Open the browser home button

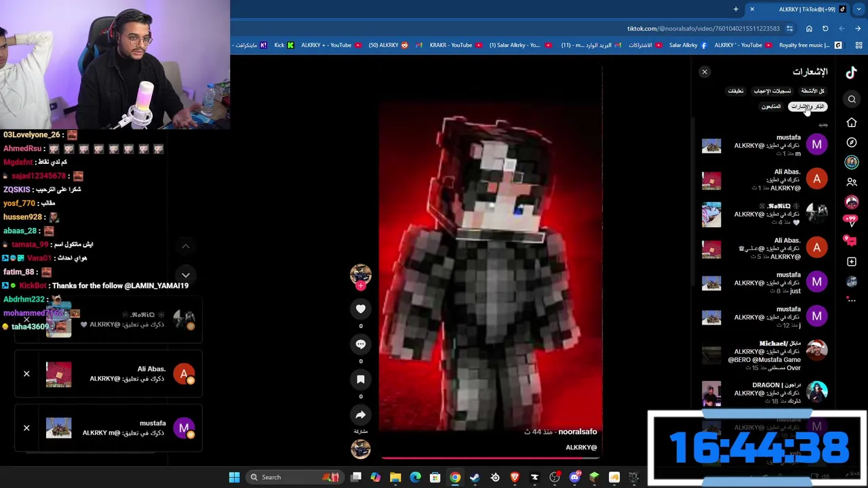(x=809, y=28)
